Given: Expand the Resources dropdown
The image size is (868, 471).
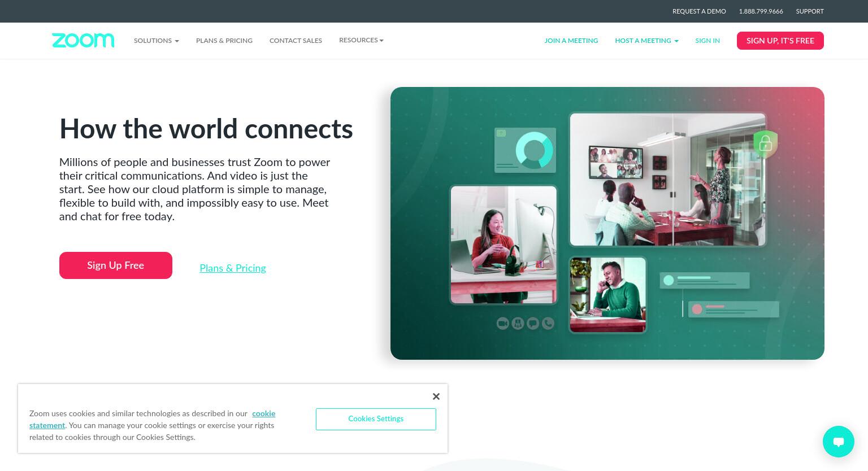Looking at the screenshot, I should (x=361, y=40).
